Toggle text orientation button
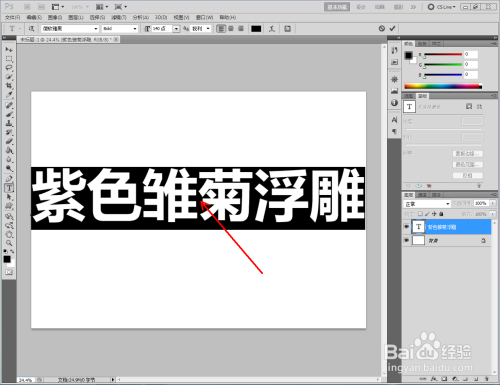This screenshot has width=500, height=385. click(x=31, y=29)
